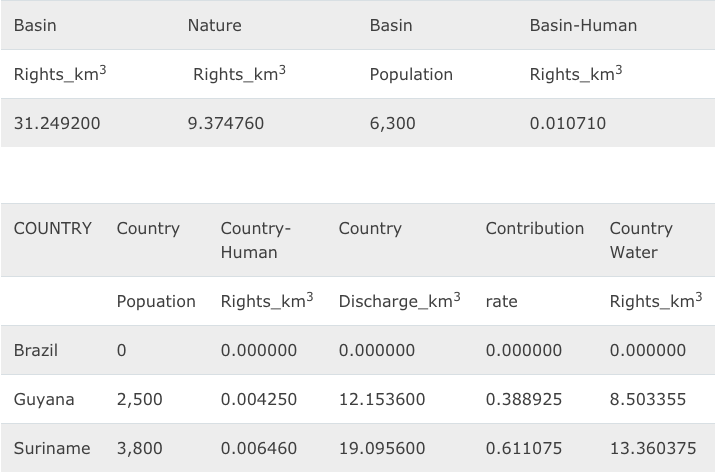Click the Contribution column header
Screen dimensions: 715x474
coord(534,229)
